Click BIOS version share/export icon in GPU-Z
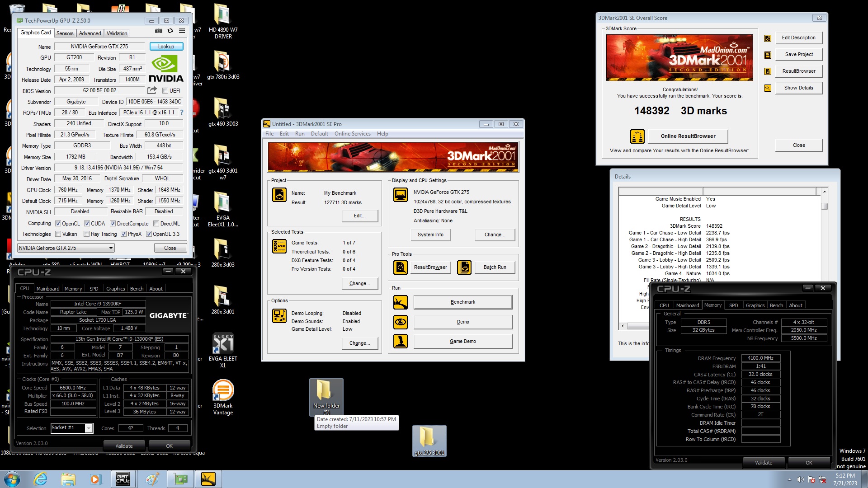This screenshot has height=488, width=868. 152,90
